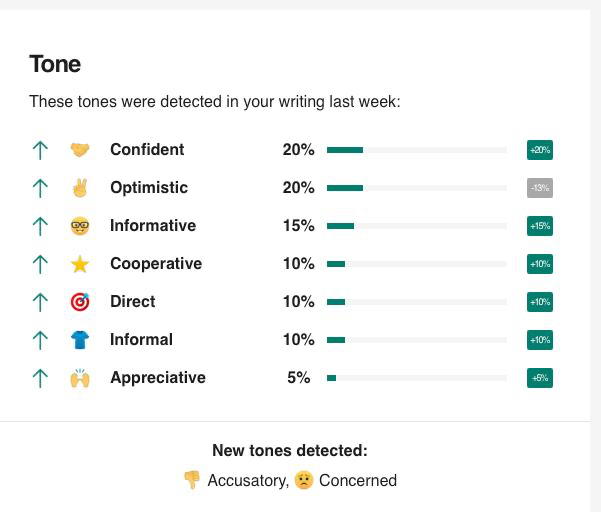Click the t-shirt icon beside Informal
This screenshot has width=601, height=512.
click(x=80, y=340)
